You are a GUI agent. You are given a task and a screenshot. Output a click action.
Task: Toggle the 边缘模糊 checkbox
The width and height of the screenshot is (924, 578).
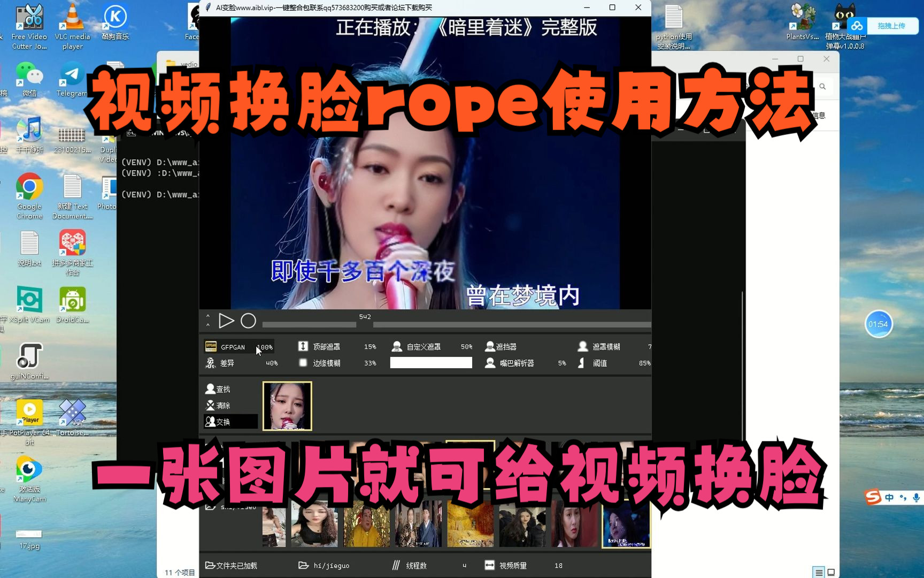[303, 363]
